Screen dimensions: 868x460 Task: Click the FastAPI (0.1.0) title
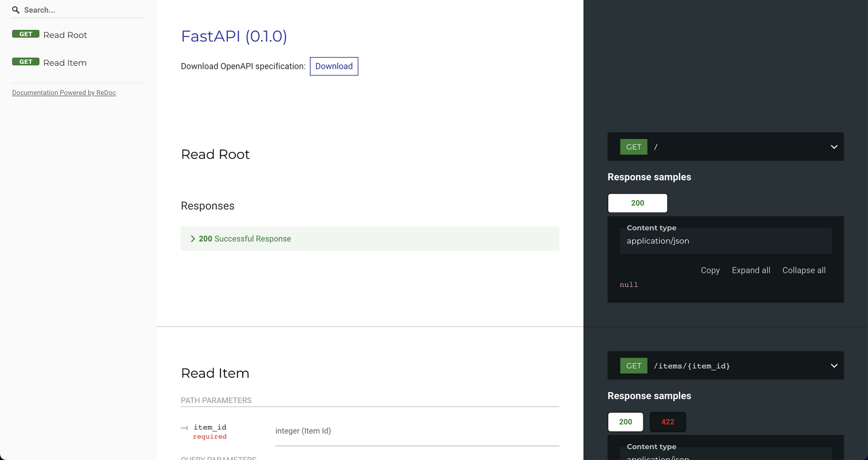point(234,36)
